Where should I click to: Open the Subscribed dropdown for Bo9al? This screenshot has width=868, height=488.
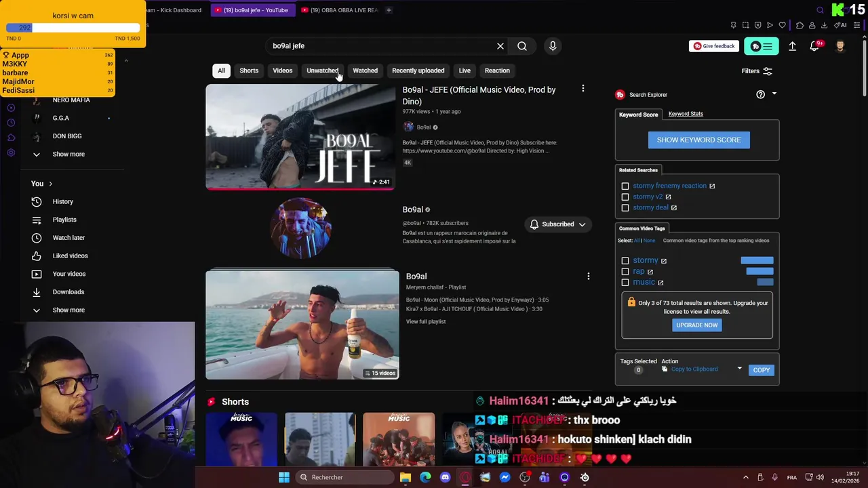tap(558, 224)
